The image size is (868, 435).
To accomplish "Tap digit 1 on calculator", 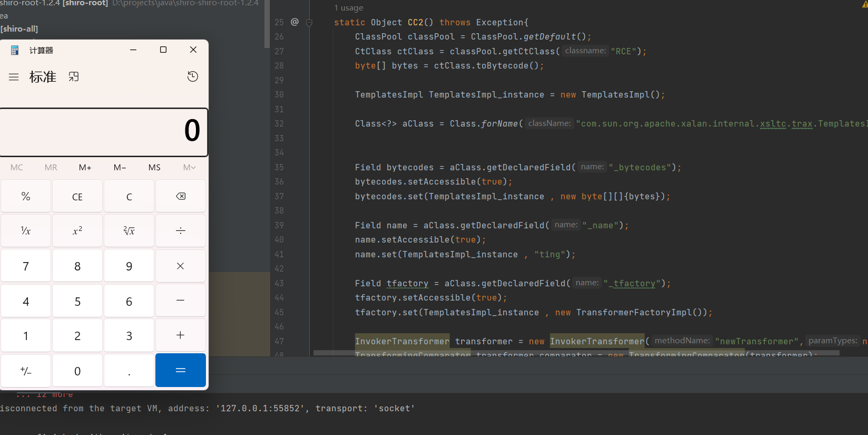I will click(x=26, y=335).
